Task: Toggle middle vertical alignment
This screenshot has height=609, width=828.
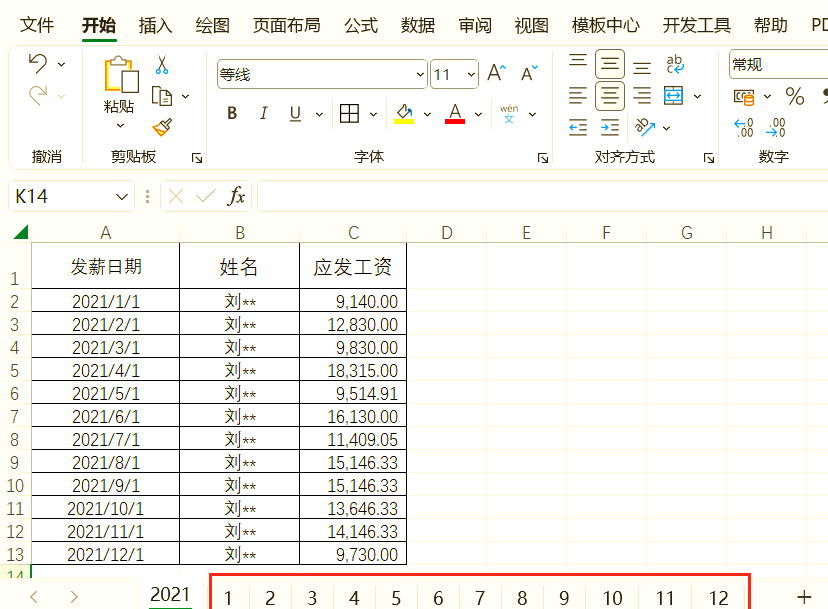Action: [610, 64]
